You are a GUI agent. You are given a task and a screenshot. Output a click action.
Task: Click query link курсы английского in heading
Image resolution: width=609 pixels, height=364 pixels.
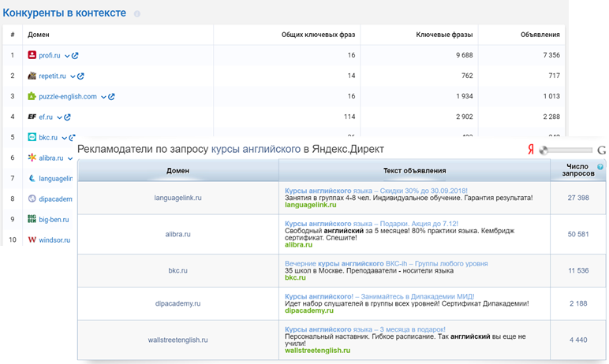click(x=256, y=149)
